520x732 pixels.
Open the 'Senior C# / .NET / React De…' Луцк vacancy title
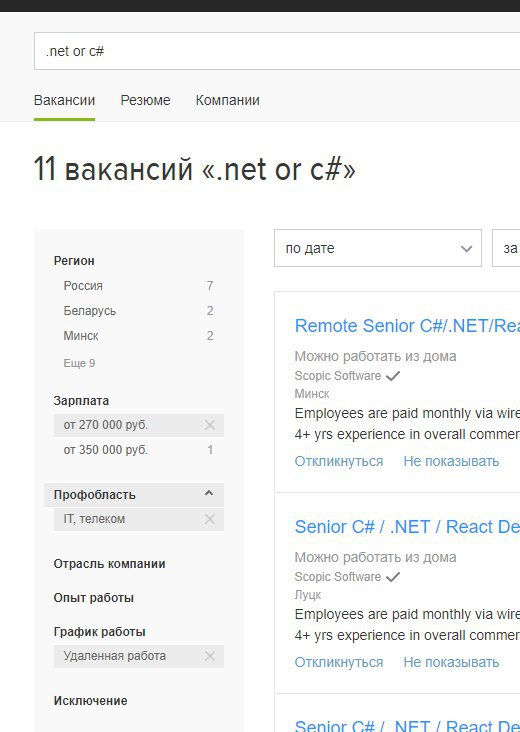click(x=407, y=527)
